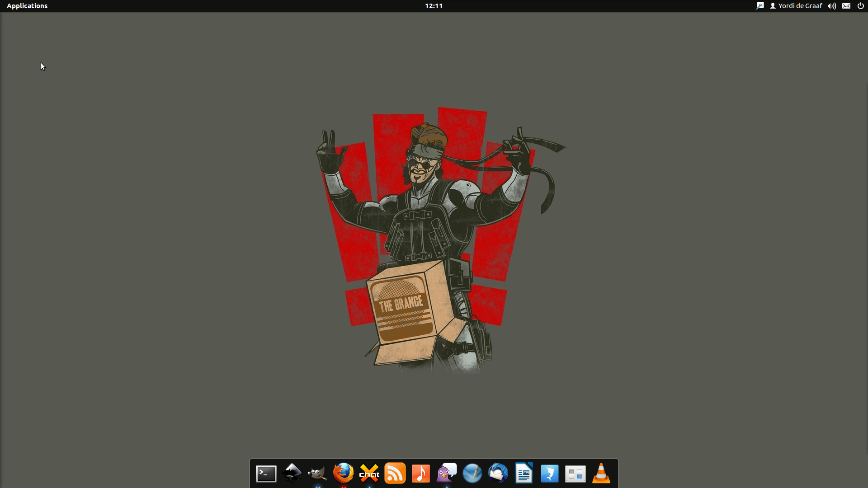Screen dimensions: 868x488
Task: Open the Applications menu
Action: click(27, 6)
